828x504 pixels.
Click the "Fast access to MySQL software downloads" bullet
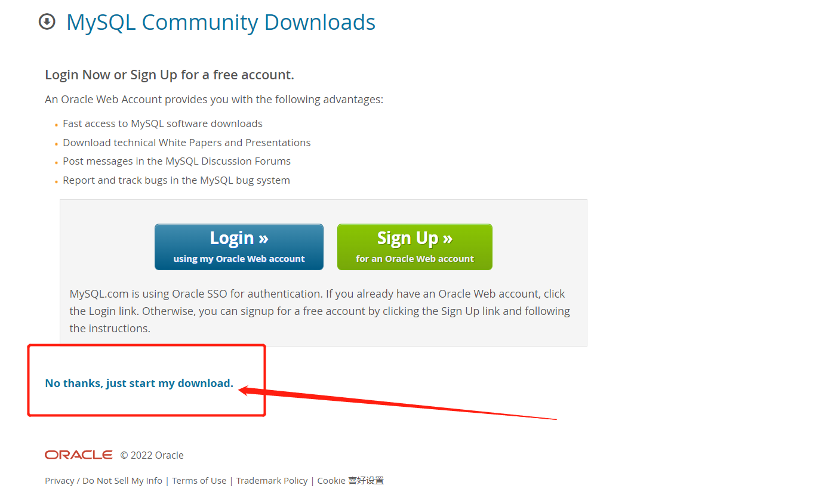(162, 124)
